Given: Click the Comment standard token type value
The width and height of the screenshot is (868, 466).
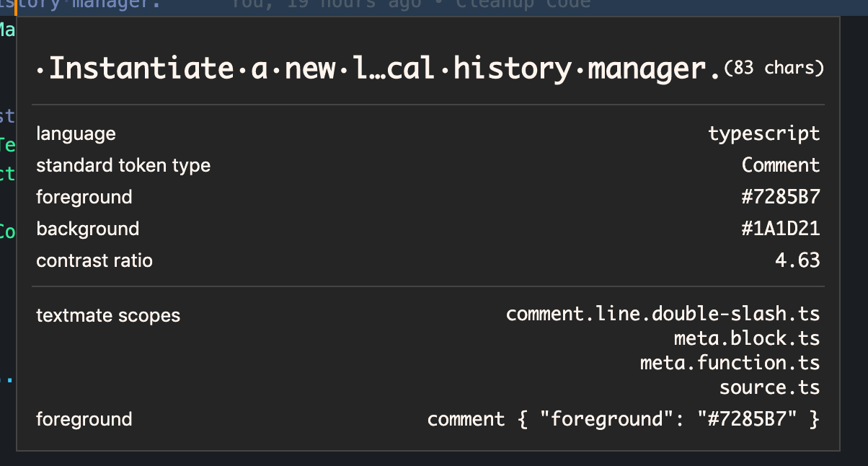Looking at the screenshot, I should pyautogui.click(x=781, y=165).
